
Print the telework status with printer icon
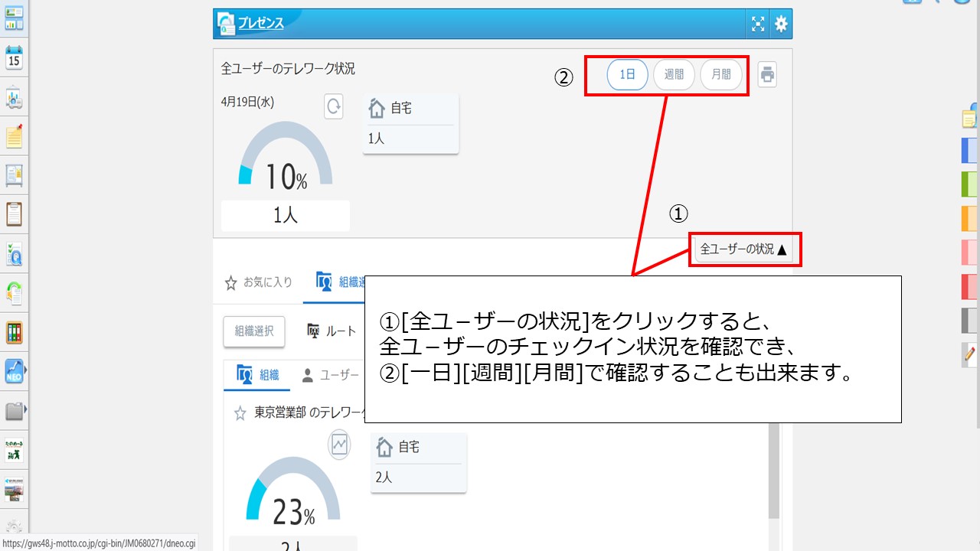point(767,74)
